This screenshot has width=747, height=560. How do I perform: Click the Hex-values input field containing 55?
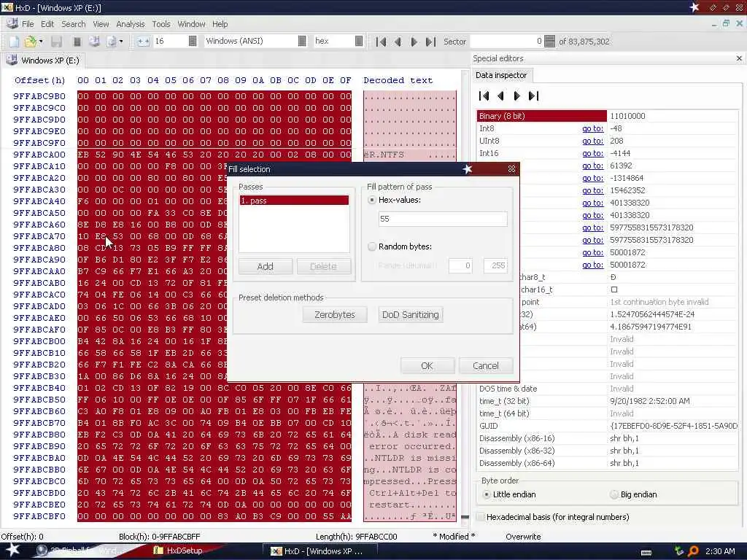(443, 219)
